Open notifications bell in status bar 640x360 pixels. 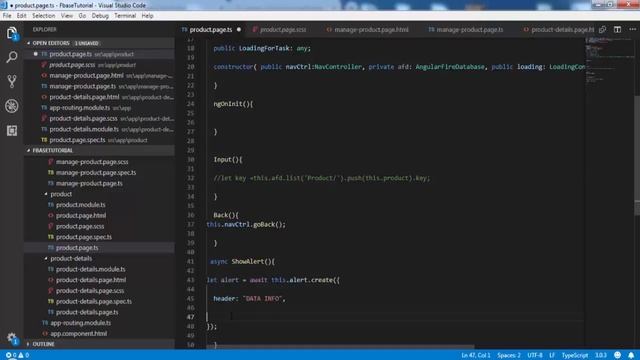click(631, 355)
